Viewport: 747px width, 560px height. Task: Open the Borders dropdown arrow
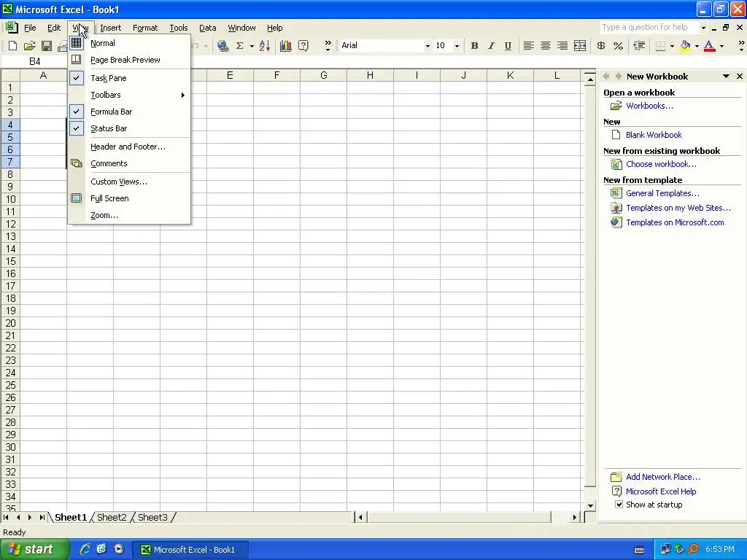672,46
